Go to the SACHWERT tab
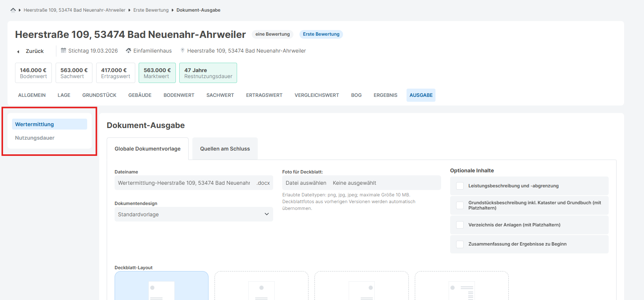644x300 pixels. click(x=220, y=95)
